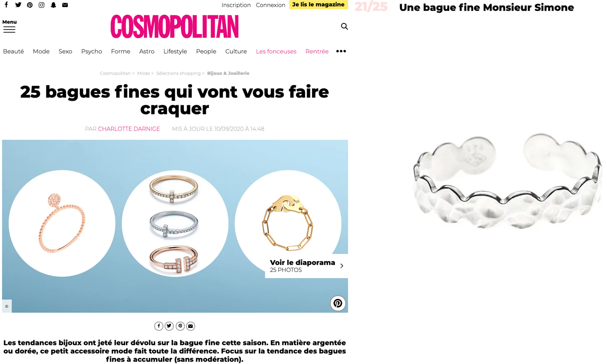Screen dimensions: 607x364
Task: Open the Voir le diaporama arrow
Action: (342, 266)
